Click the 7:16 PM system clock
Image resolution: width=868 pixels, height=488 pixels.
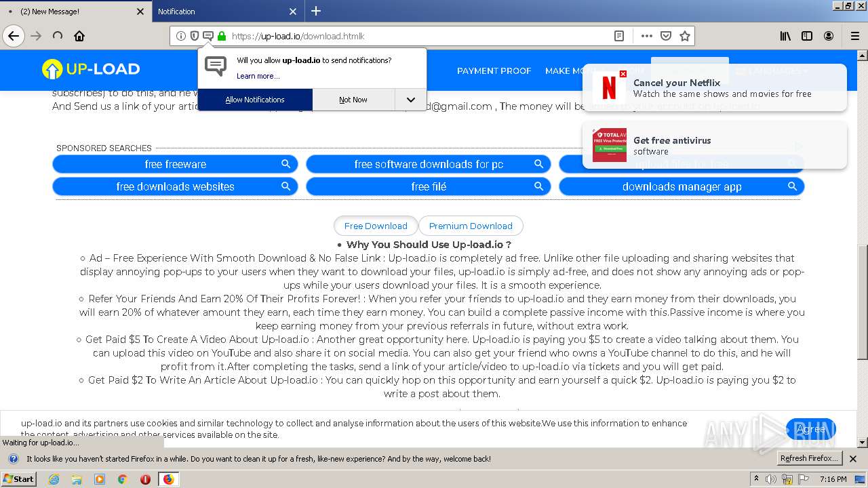(833, 479)
